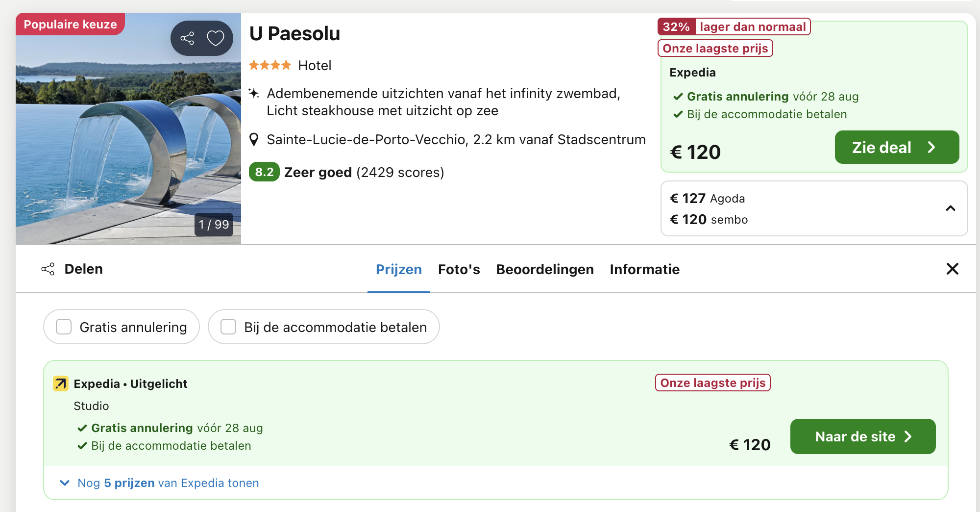The width and height of the screenshot is (980, 512).
Task: Click the Expedia logo icon
Action: click(x=61, y=384)
